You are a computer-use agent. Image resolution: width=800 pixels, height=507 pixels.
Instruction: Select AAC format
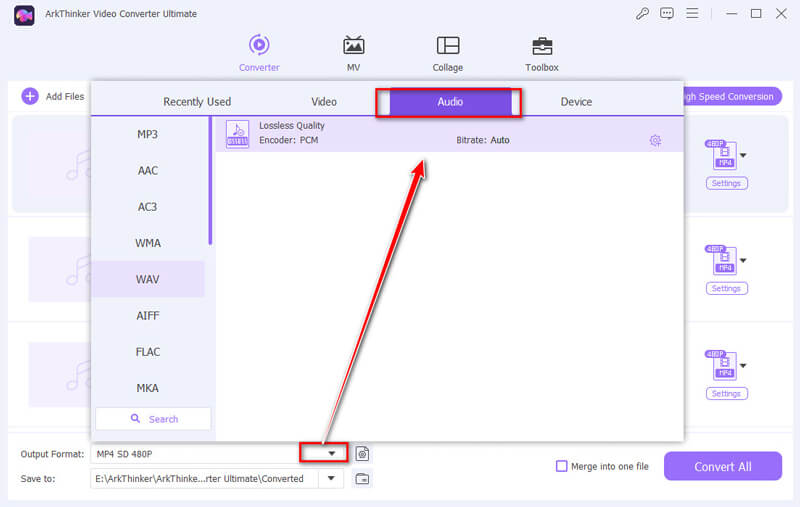pos(147,170)
